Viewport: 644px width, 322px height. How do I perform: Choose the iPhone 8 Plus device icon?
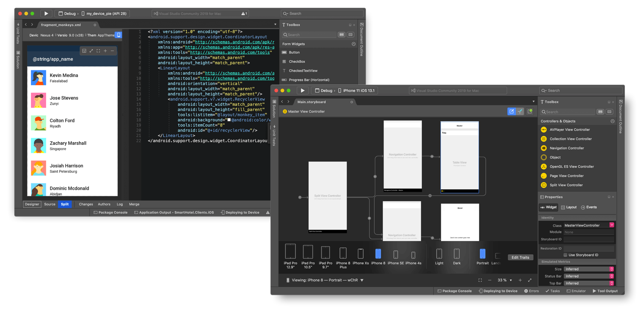click(343, 253)
